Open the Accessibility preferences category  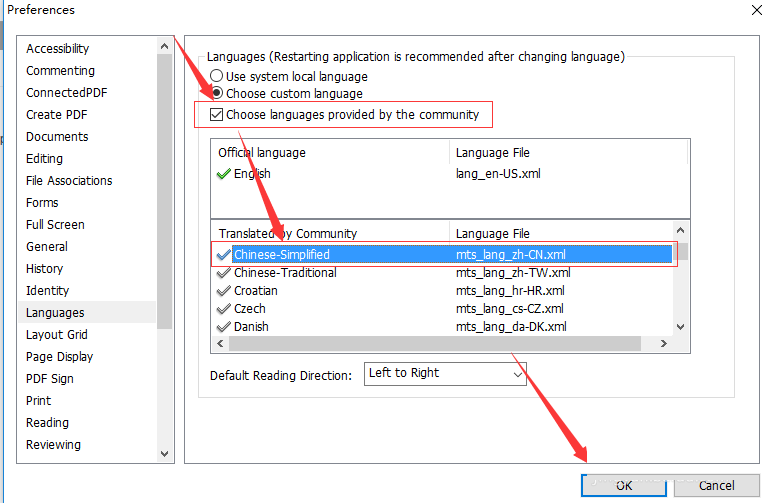click(57, 49)
